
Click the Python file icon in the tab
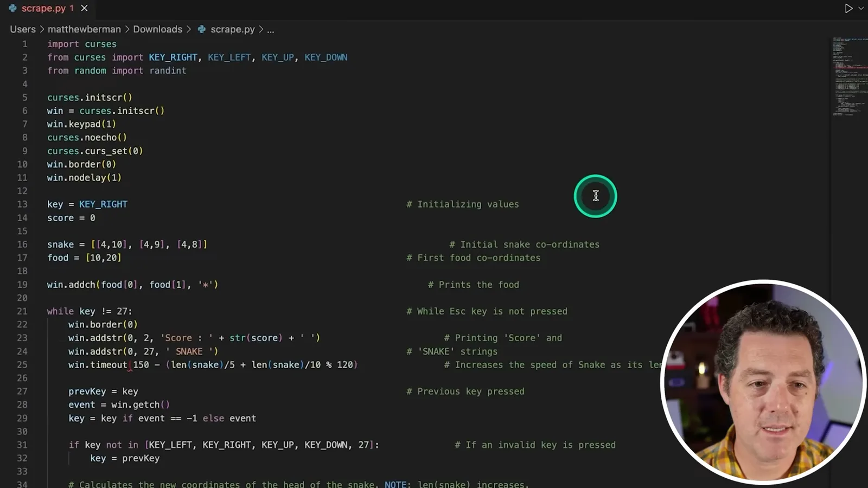[12, 8]
